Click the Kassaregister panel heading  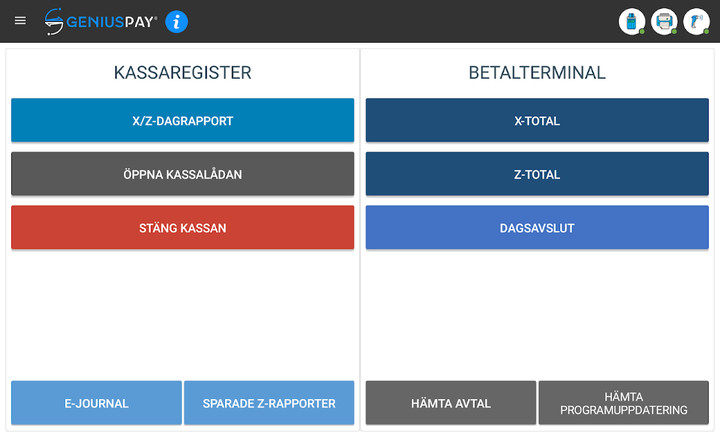coord(182,72)
